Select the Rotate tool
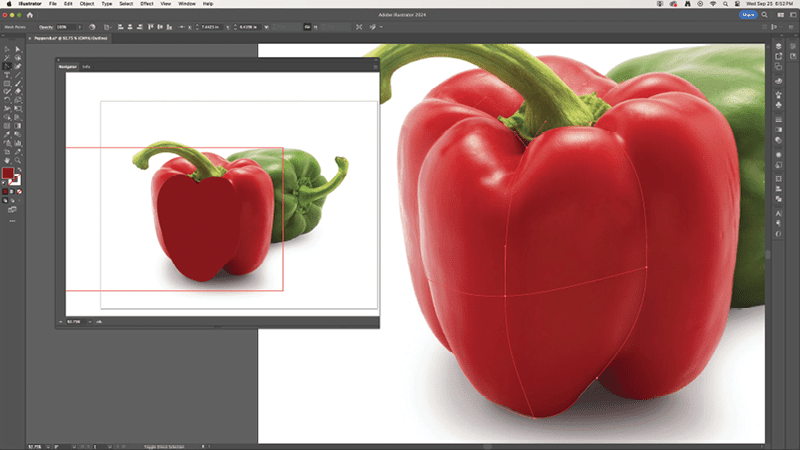 coord(7,101)
